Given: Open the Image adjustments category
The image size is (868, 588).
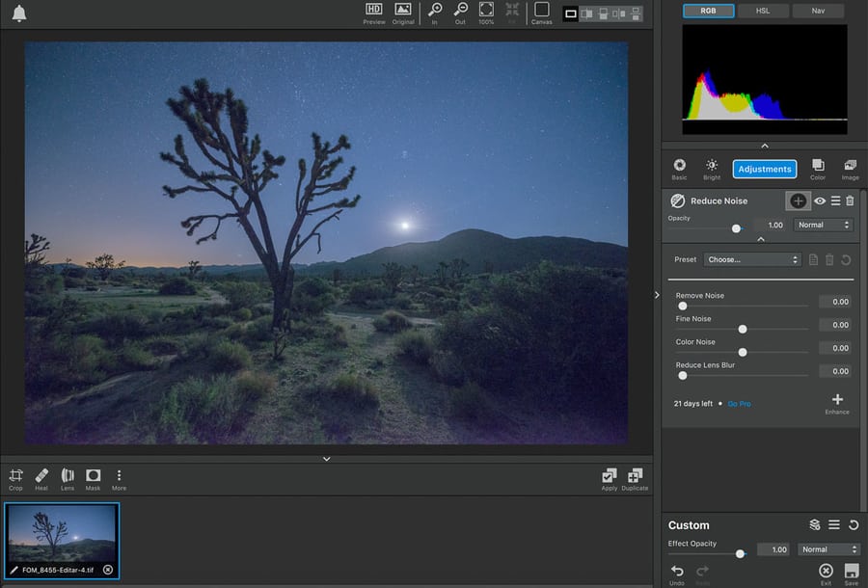Looking at the screenshot, I should coord(851,169).
